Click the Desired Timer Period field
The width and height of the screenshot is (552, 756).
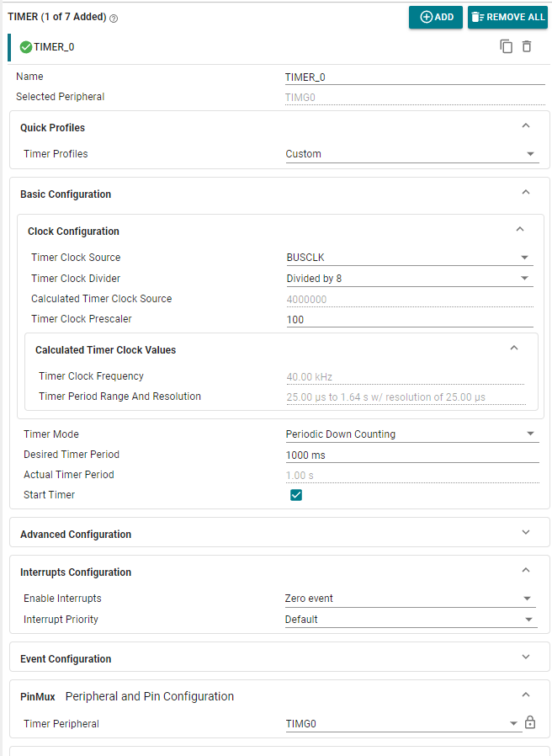pyautogui.click(x=412, y=455)
